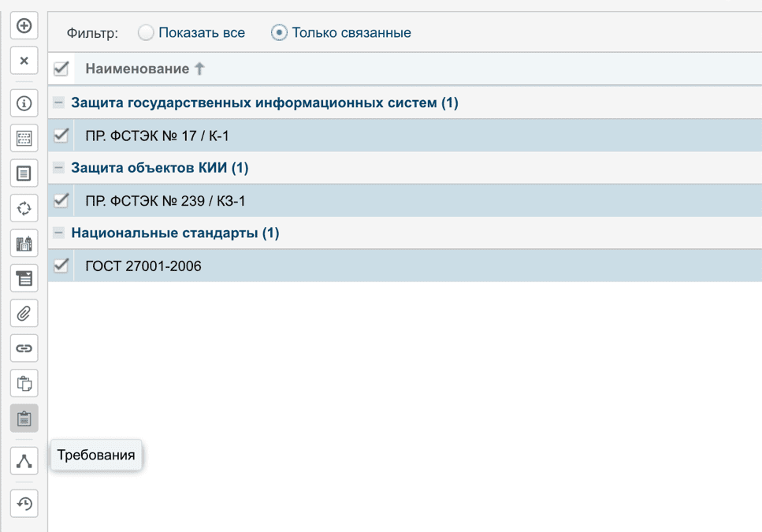Viewport: 762px width, 532px height.
Task: Click the history clock icon
Action: (24, 504)
